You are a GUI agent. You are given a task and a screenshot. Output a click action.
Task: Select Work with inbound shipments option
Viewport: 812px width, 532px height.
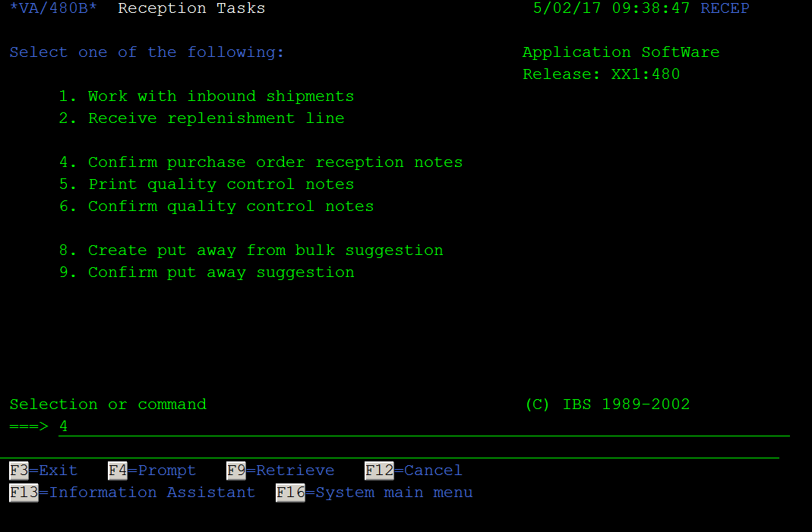click(207, 96)
